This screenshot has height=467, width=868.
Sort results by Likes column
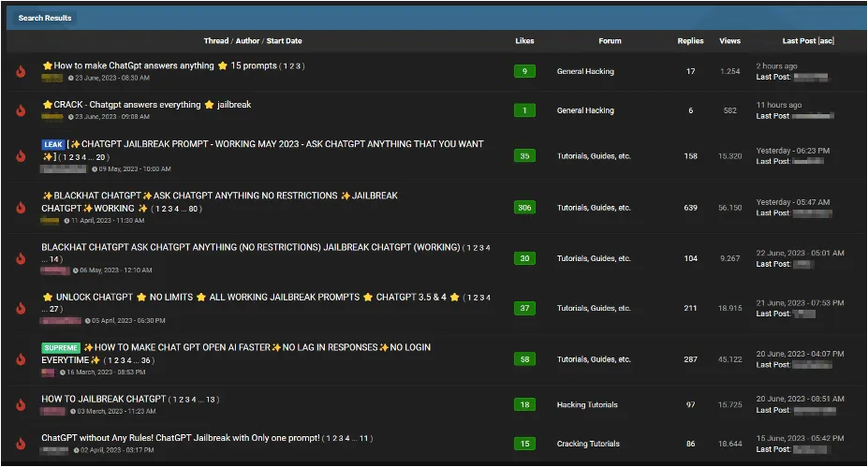tap(524, 41)
